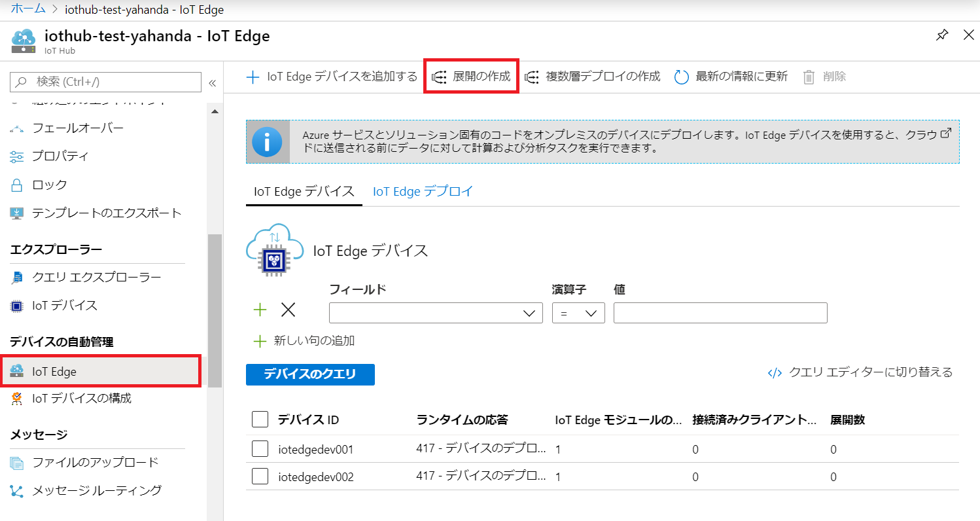Open 複数層デプロイの作成
Viewport: 980px width, 521px height.
[x=594, y=77]
